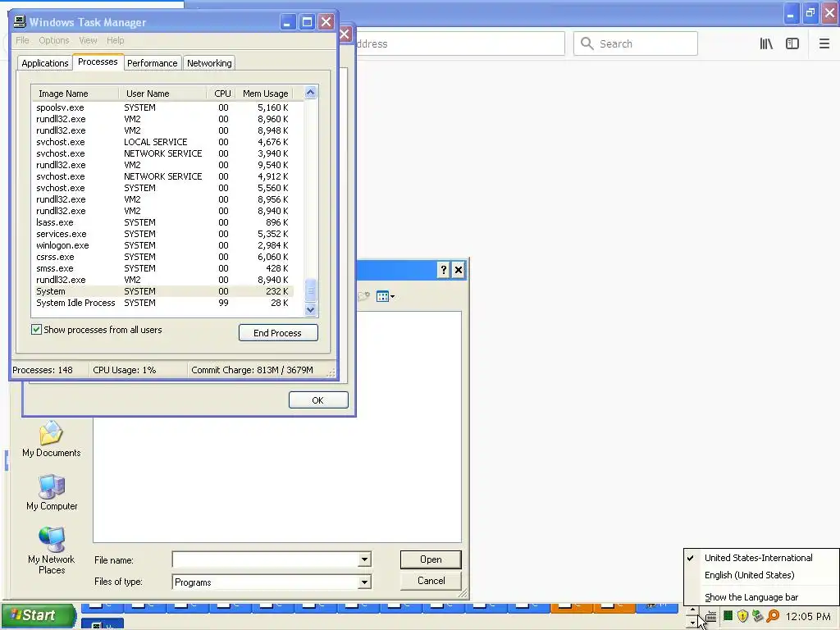Click Cancel in the Open dialog
This screenshot has width=840, height=630.
pyautogui.click(x=431, y=581)
